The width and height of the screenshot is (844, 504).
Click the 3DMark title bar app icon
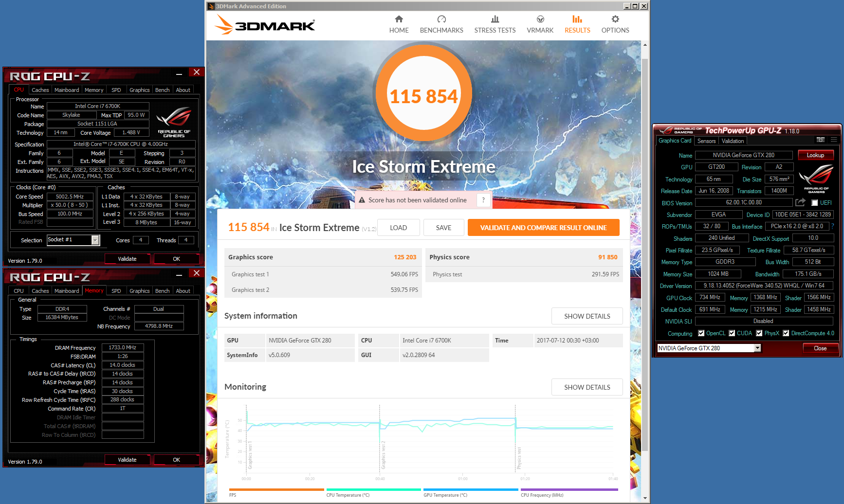pyautogui.click(x=211, y=6)
